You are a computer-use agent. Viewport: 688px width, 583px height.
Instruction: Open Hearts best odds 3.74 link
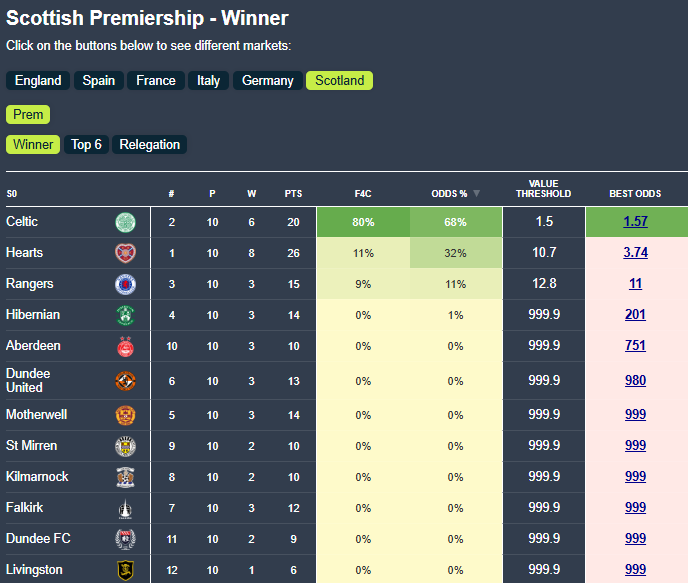tap(635, 253)
